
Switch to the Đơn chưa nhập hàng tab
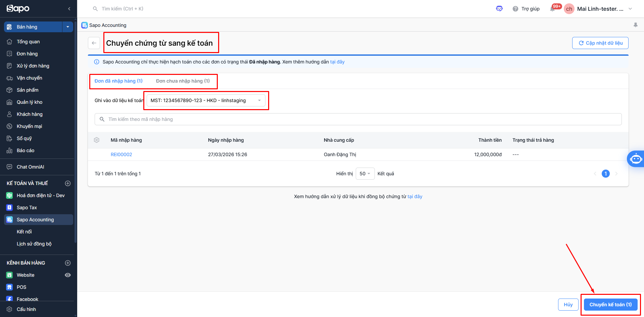[x=183, y=81]
